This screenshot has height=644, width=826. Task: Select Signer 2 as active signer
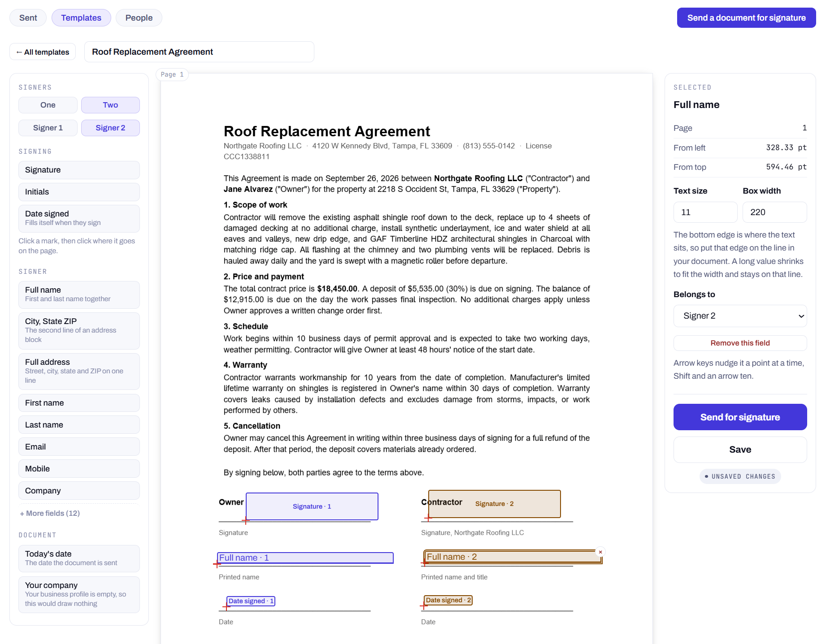pyautogui.click(x=110, y=128)
